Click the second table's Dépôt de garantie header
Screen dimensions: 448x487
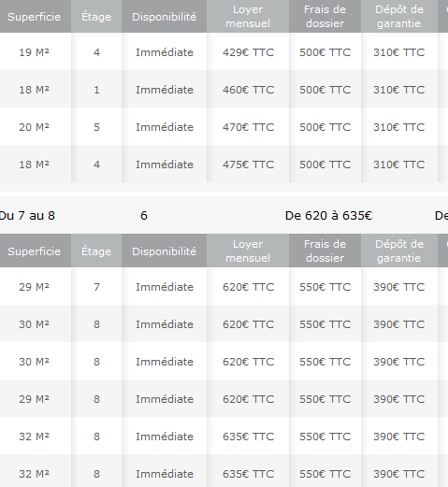point(399,251)
